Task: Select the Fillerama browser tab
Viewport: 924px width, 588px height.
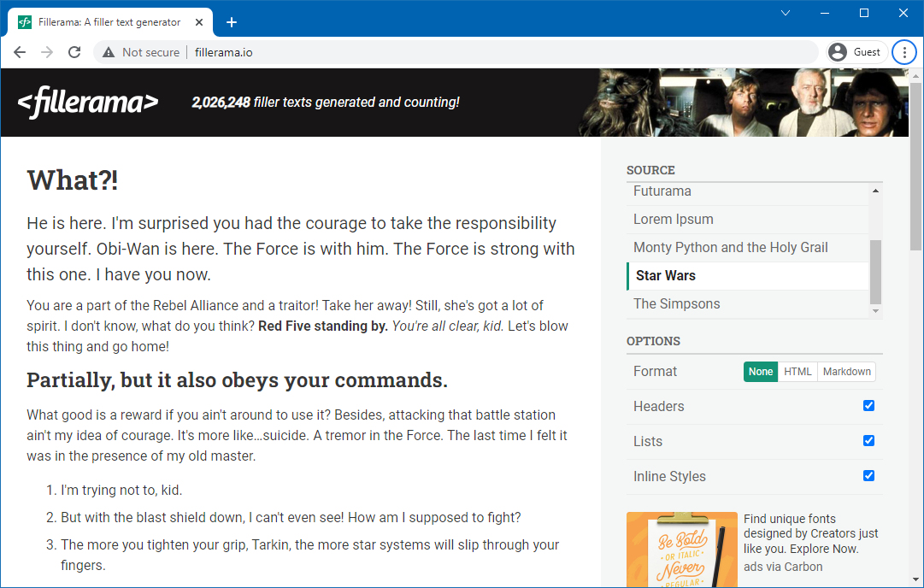Action: pyautogui.click(x=110, y=22)
